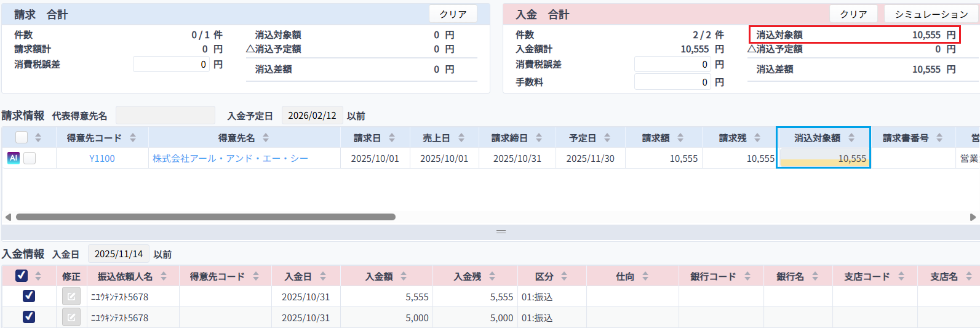
Task: Sort payments by 入金額 column
Action: click(404, 277)
